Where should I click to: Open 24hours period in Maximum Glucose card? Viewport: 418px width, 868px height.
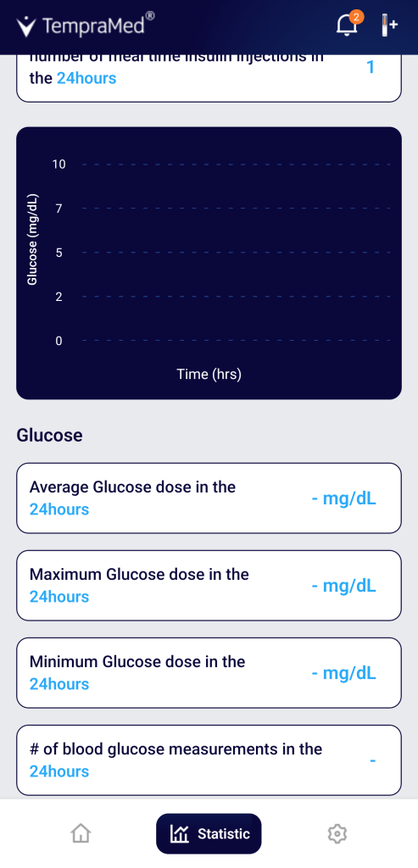click(x=59, y=597)
